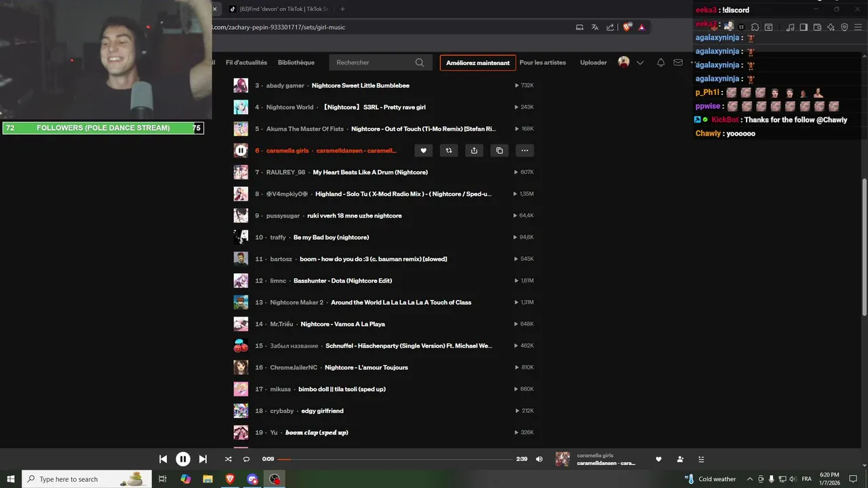The image size is (868, 488).
Task: Toggle the browser sidebar panel icon
Action: (x=804, y=27)
